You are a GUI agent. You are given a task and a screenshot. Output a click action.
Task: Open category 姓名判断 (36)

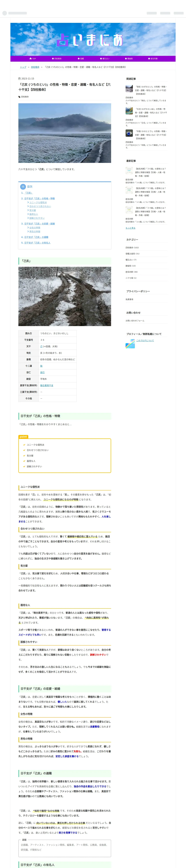point(132,272)
